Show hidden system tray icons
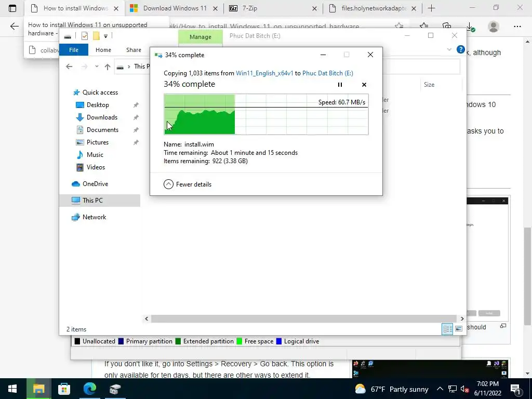Screen dimensions: 532x399 pos(440,389)
